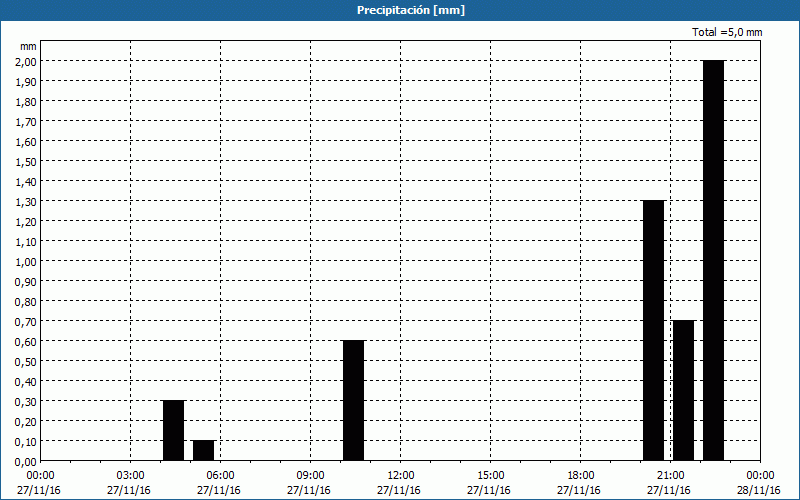Click the 0,60 mm precipitation bar
Image resolution: width=800 pixels, height=500 pixels.
[x=354, y=401]
